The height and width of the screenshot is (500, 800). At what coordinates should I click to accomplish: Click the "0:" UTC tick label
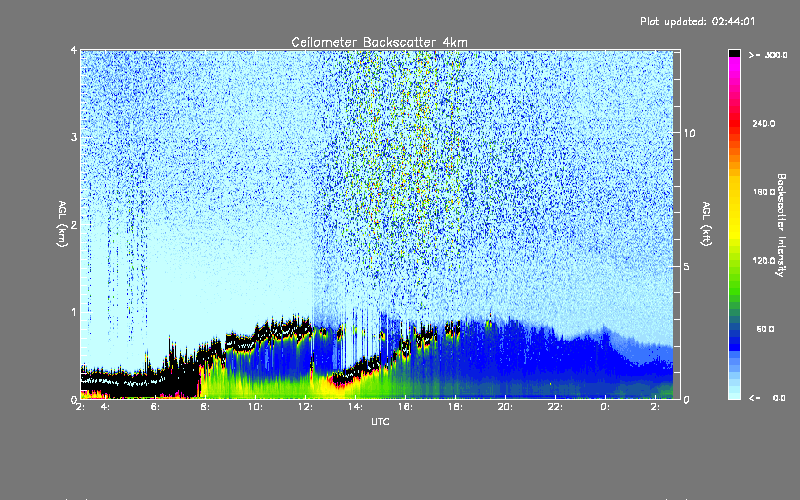(605, 407)
